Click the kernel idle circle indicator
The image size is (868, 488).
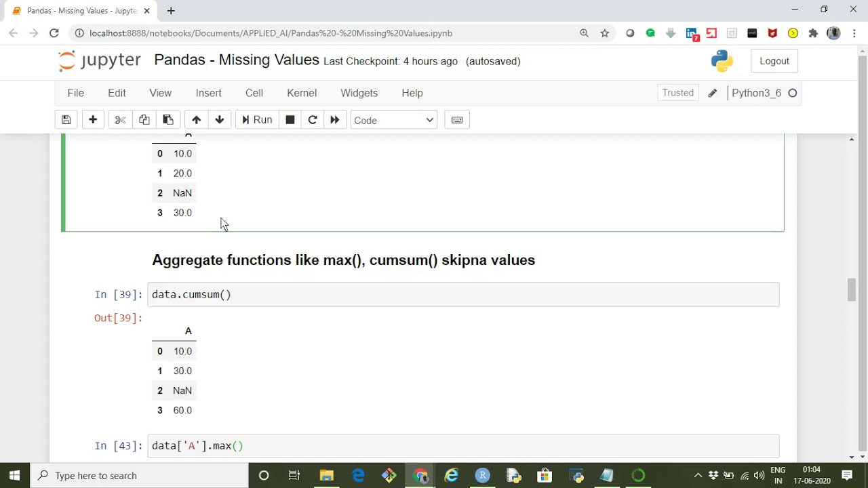(792, 93)
